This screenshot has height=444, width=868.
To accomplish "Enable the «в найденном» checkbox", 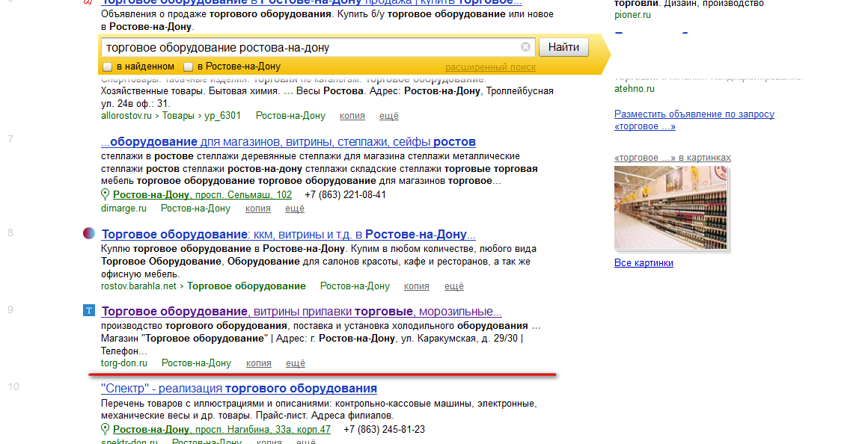I will pos(108,67).
